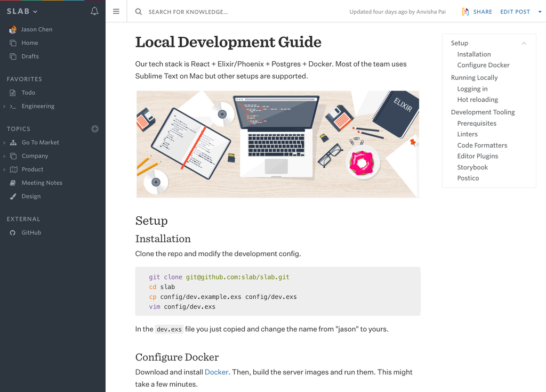Follow the Docker hyperlink
The image size is (546, 392).
click(x=216, y=372)
